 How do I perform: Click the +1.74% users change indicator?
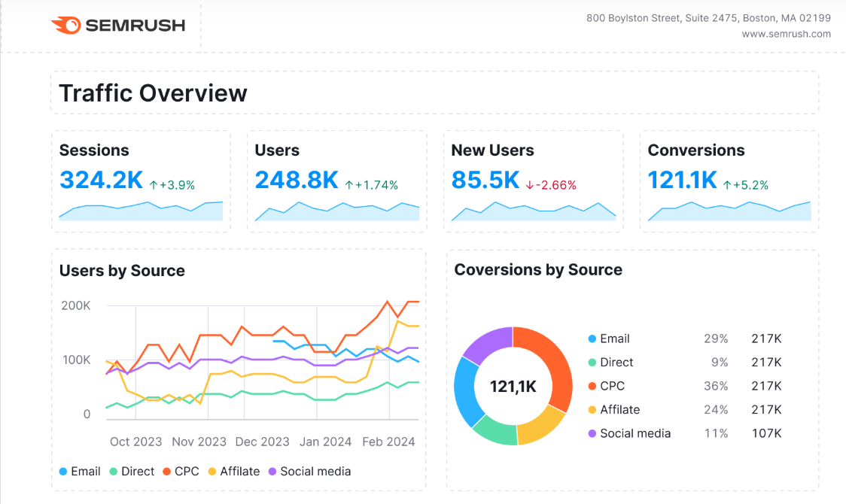click(x=372, y=185)
